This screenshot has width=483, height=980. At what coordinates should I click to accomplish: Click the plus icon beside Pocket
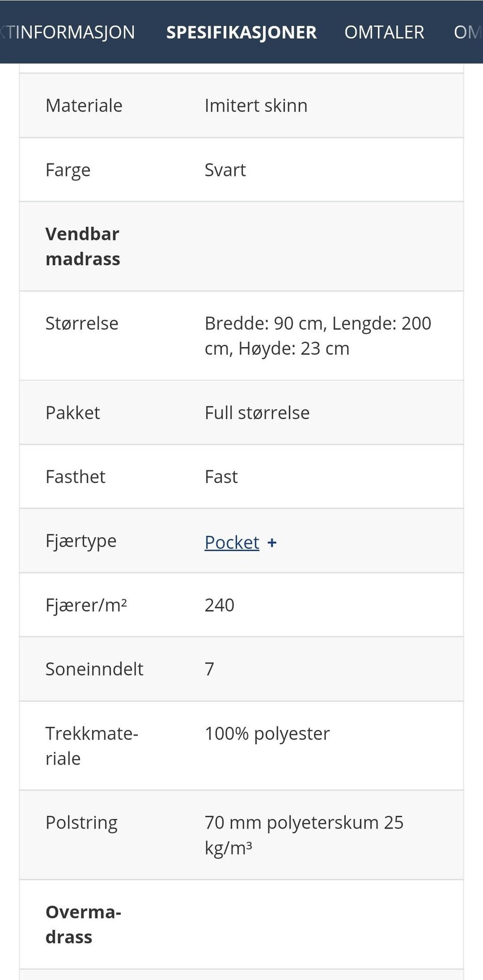point(272,543)
